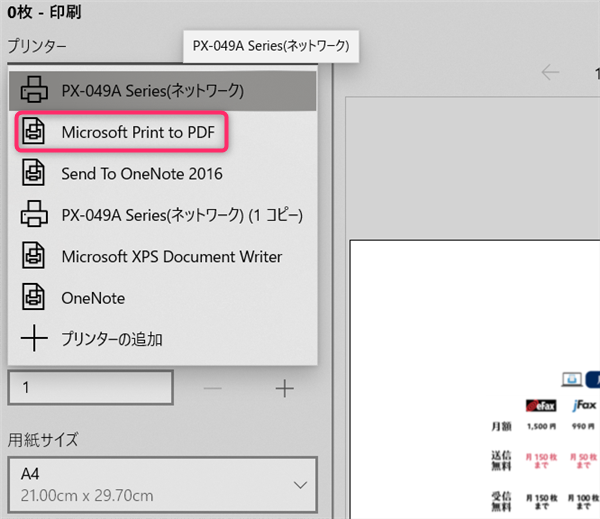
Task: Increase copies with the plus button
Action: click(x=285, y=389)
